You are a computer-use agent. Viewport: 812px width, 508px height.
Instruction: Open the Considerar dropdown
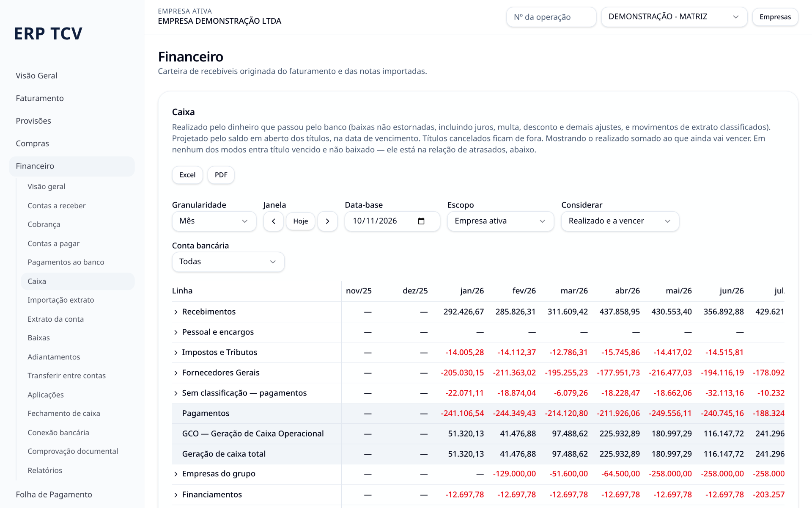(x=620, y=221)
